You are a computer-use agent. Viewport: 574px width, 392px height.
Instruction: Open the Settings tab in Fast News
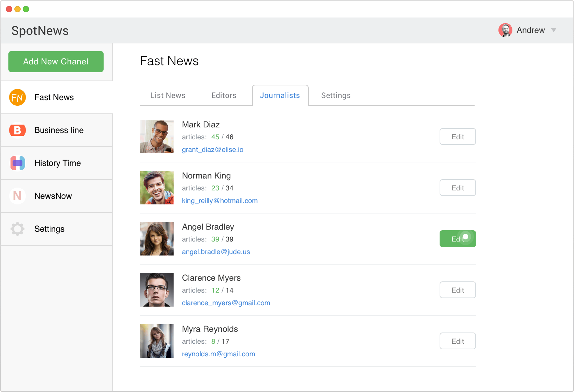[x=336, y=96]
